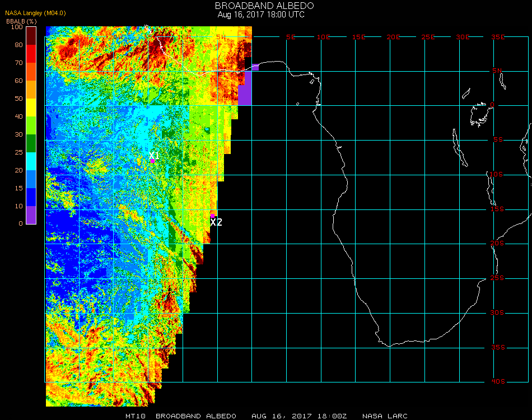Screen dimensions: 532x420
Task: Click the NASA LARC footer text
Action: [385, 416]
